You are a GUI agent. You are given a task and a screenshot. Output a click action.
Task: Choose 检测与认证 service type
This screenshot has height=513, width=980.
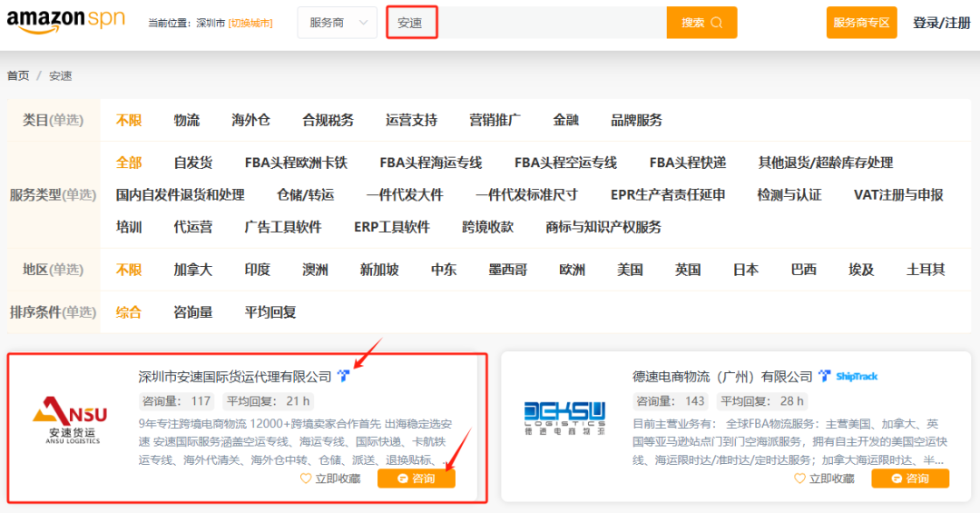(789, 194)
